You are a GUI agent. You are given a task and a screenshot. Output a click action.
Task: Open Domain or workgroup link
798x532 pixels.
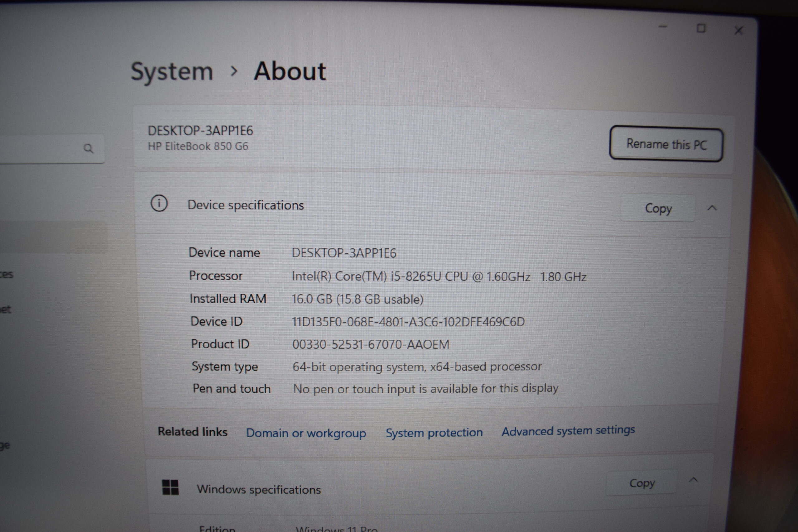[x=306, y=433]
